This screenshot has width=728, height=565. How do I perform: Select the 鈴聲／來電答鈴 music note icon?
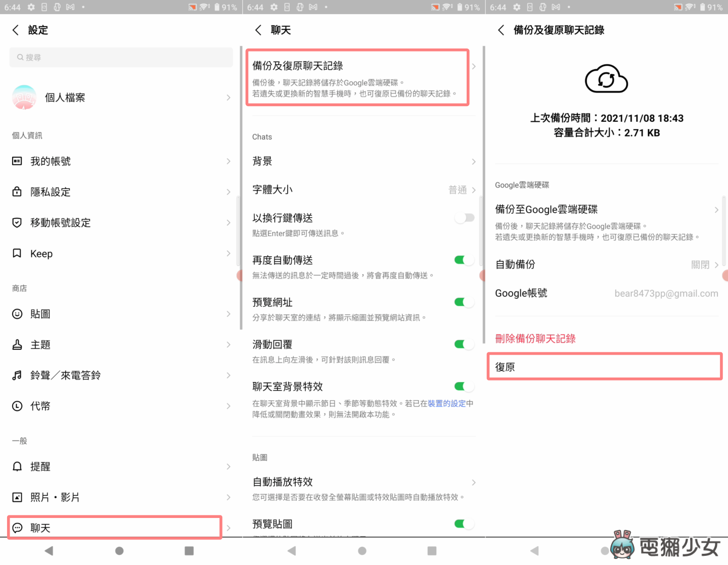[x=17, y=375]
